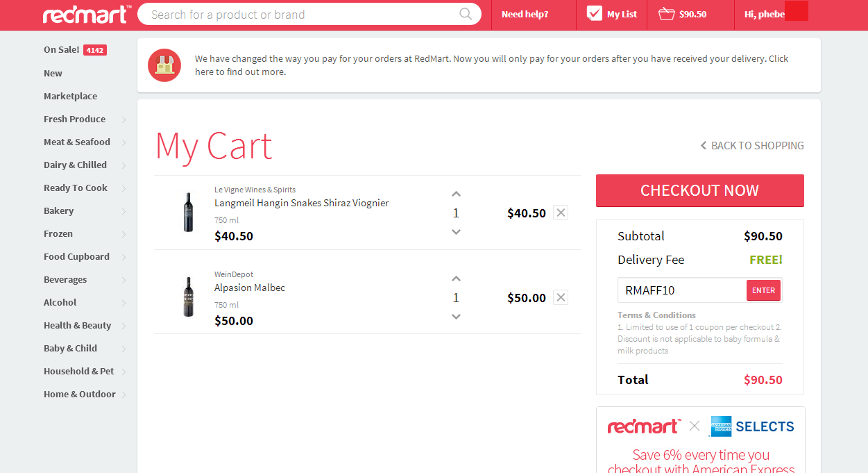Open the Hi, phebe account menu
The width and height of the screenshot is (868, 473).
(x=765, y=14)
